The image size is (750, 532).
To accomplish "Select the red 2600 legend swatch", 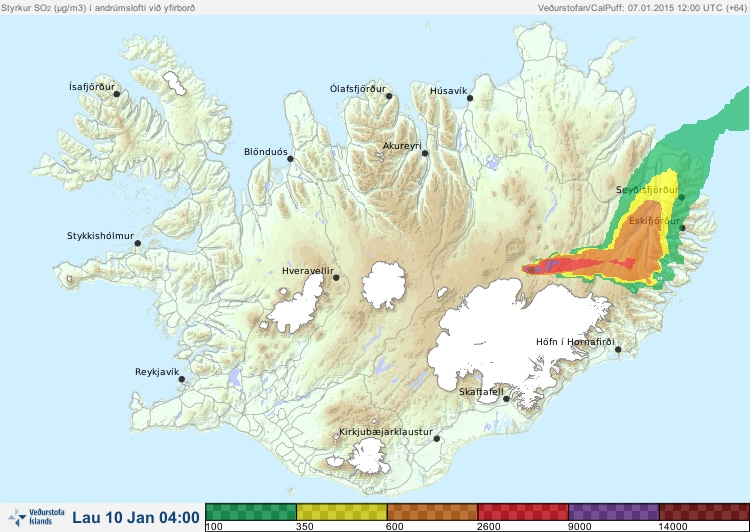I will pos(523,512).
